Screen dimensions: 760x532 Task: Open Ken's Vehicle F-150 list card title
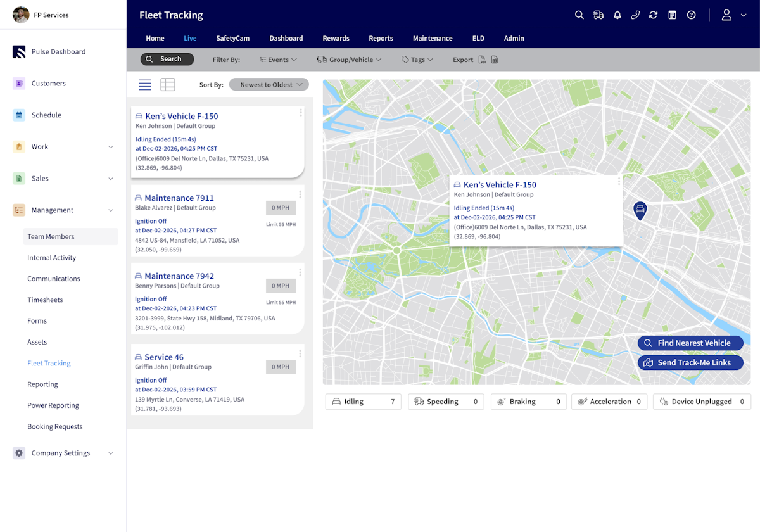(181, 116)
